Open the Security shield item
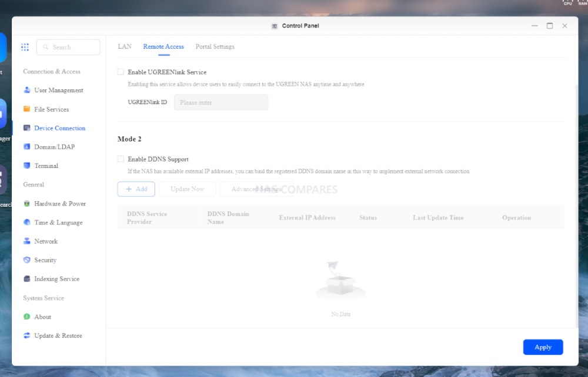The image size is (588, 377). [27, 260]
